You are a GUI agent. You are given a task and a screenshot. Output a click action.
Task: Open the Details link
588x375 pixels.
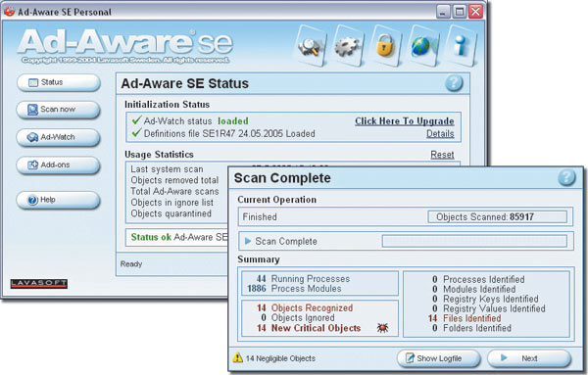[x=440, y=134]
